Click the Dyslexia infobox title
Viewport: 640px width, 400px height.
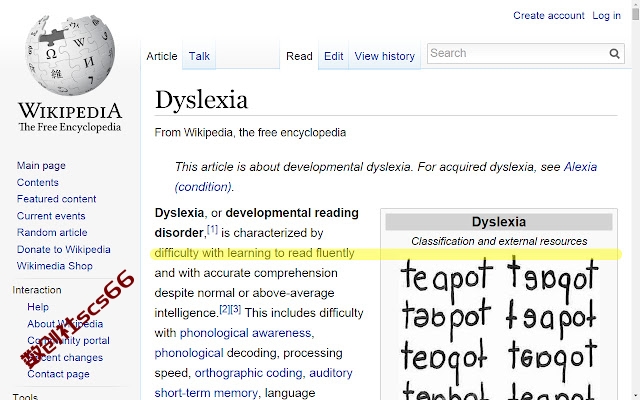499,222
